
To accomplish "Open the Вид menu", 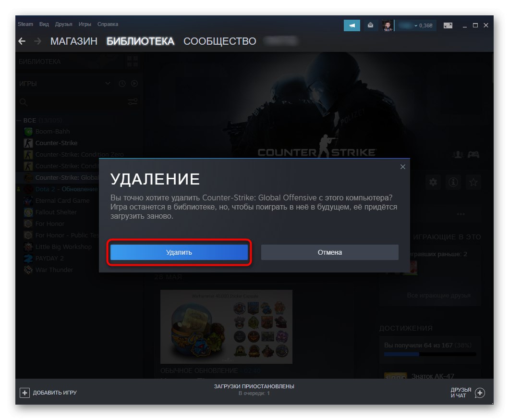I will [x=44, y=24].
